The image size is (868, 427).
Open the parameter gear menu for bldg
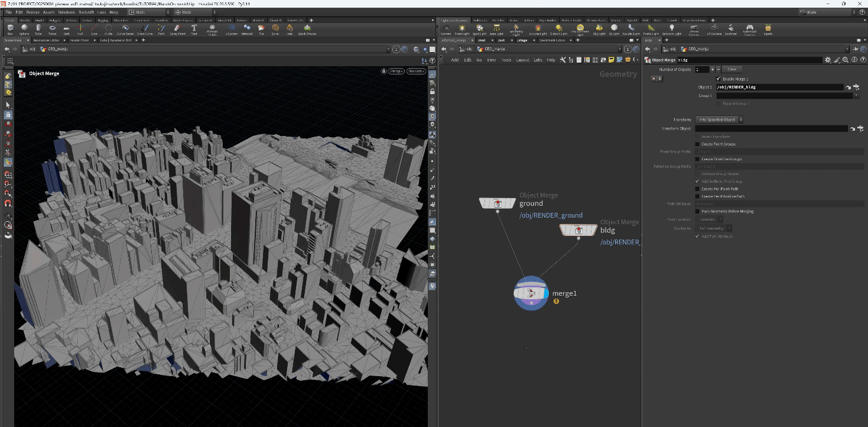pos(827,60)
